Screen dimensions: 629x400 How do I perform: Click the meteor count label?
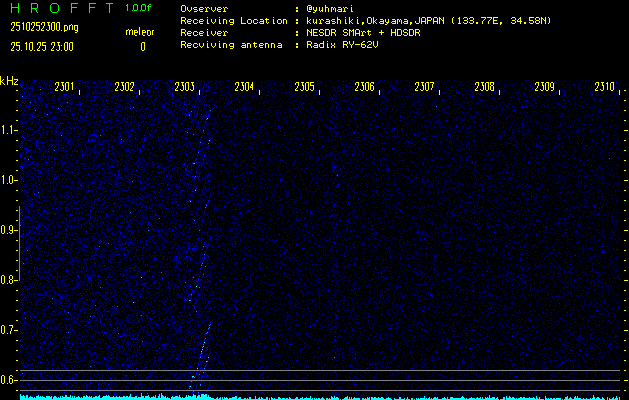140,33
